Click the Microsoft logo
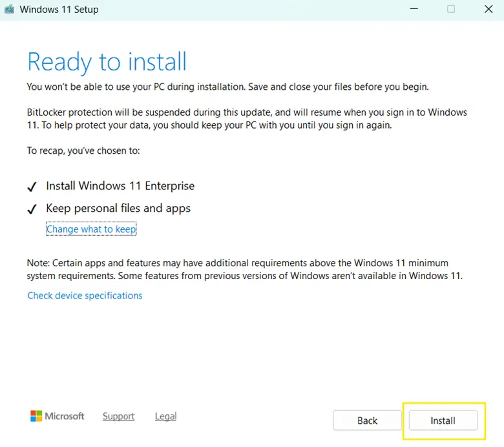This screenshot has height=447, width=504. (x=58, y=416)
